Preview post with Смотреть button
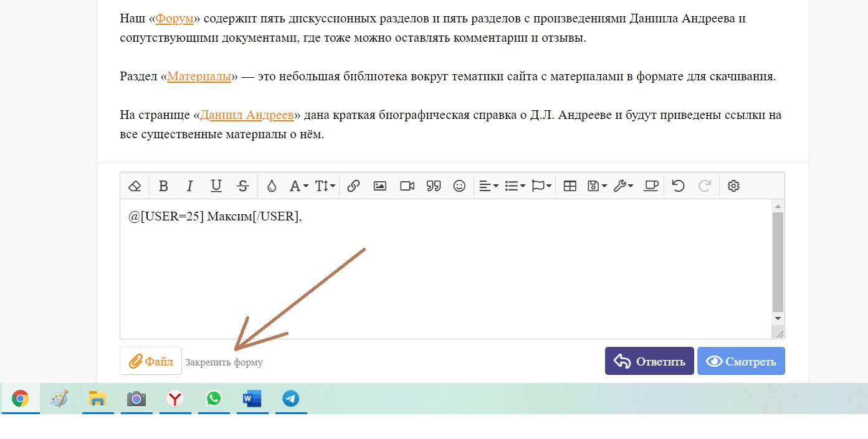The image size is (868, 439). (741, 361)
